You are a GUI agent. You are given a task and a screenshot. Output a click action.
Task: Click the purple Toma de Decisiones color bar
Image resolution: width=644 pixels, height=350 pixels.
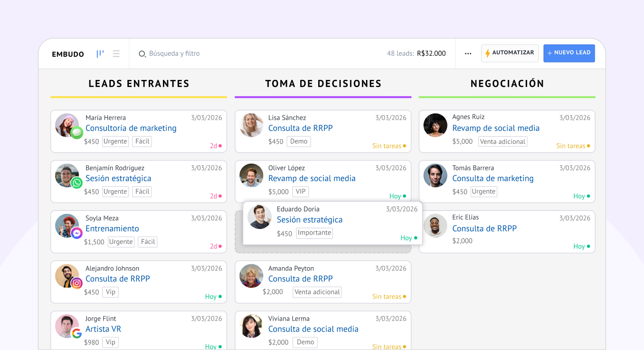tap(323, 97)
